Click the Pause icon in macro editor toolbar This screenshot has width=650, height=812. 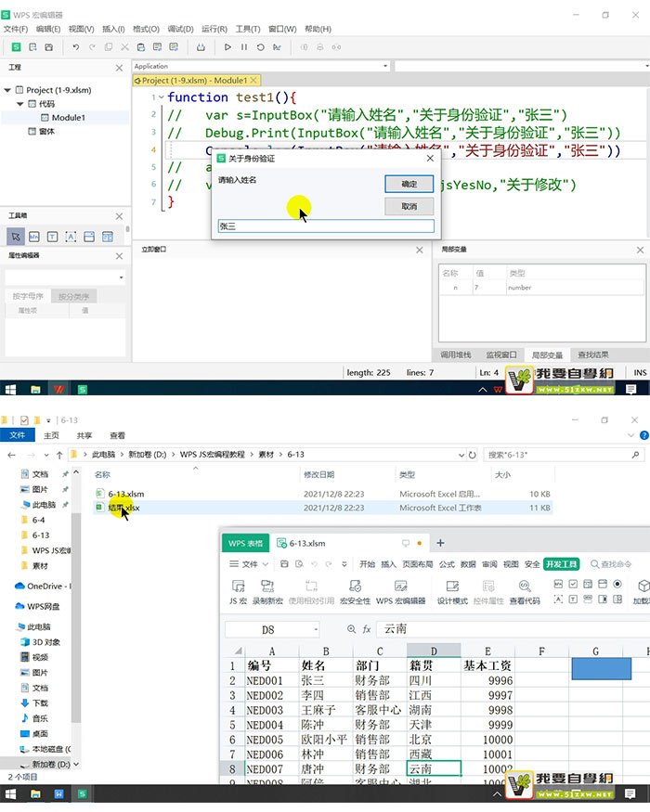point(243,47)
